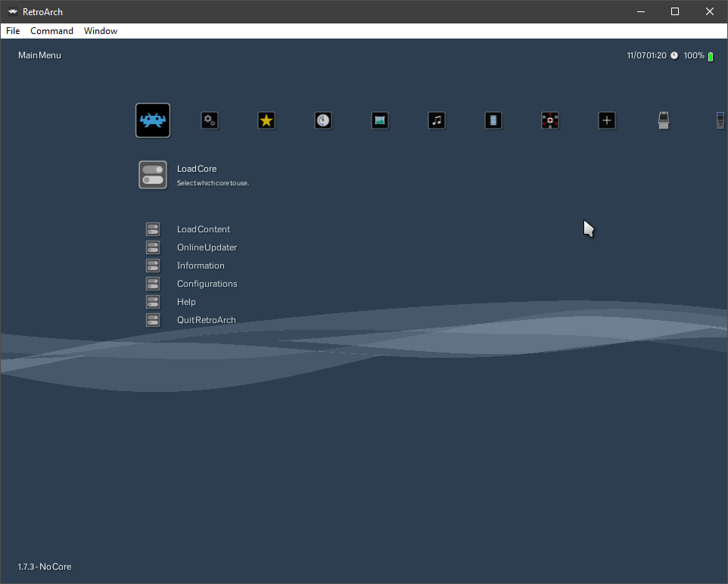This screenshot has height=584, width=728.
Task: Open the Music note tab icon
Action: [437, 120]
